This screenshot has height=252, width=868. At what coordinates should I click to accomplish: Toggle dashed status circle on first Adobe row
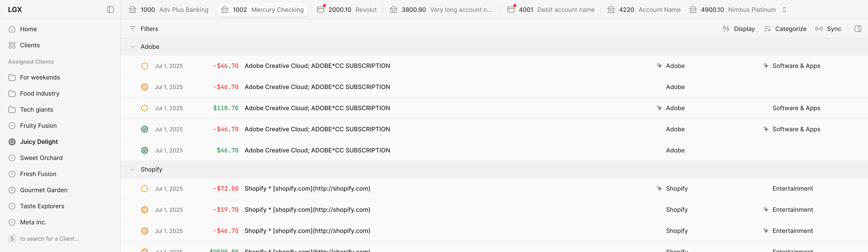(145, 66)
